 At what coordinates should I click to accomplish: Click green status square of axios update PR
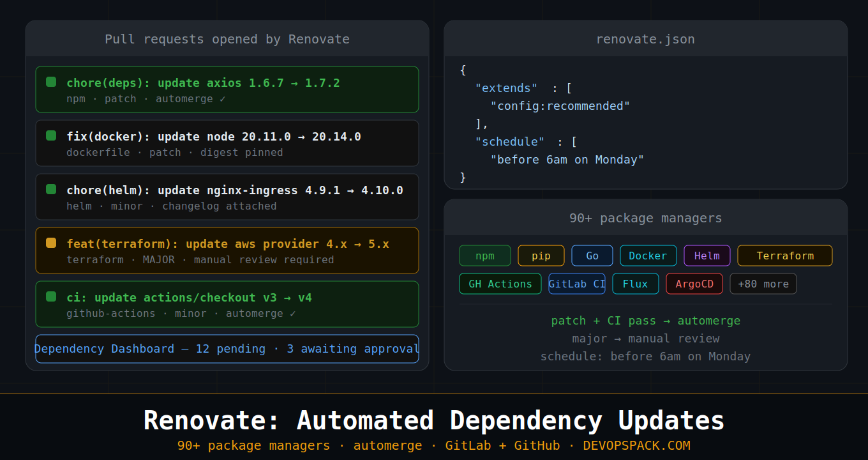click(51, 82)
